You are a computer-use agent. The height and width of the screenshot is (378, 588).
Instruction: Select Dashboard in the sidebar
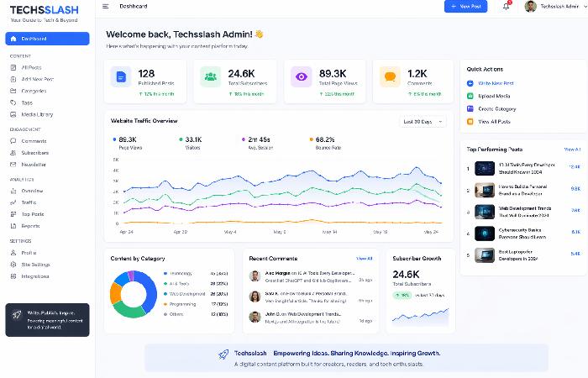[x=47, y=39]
